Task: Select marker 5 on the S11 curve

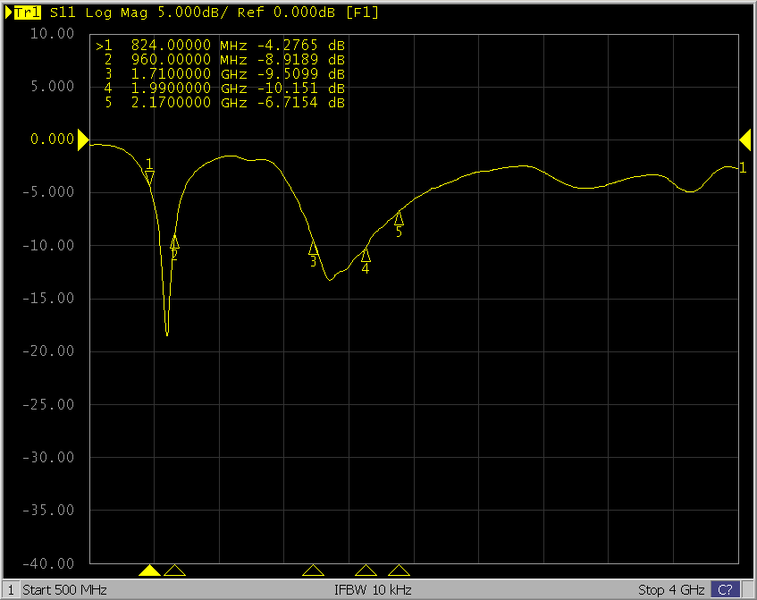Action: coord(398,218)
